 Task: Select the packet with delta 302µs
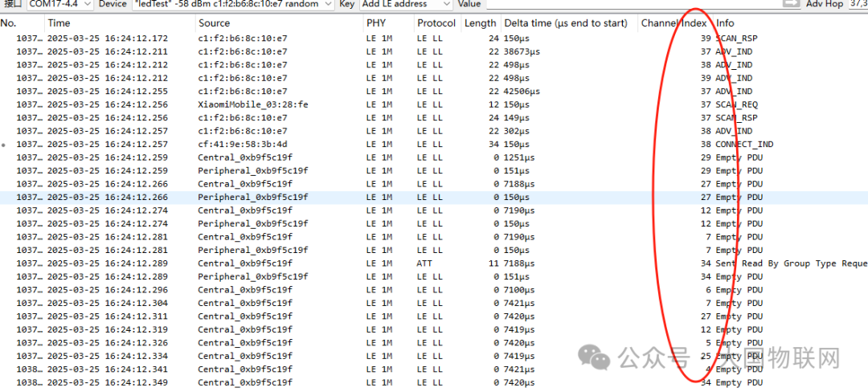[434, 131]
